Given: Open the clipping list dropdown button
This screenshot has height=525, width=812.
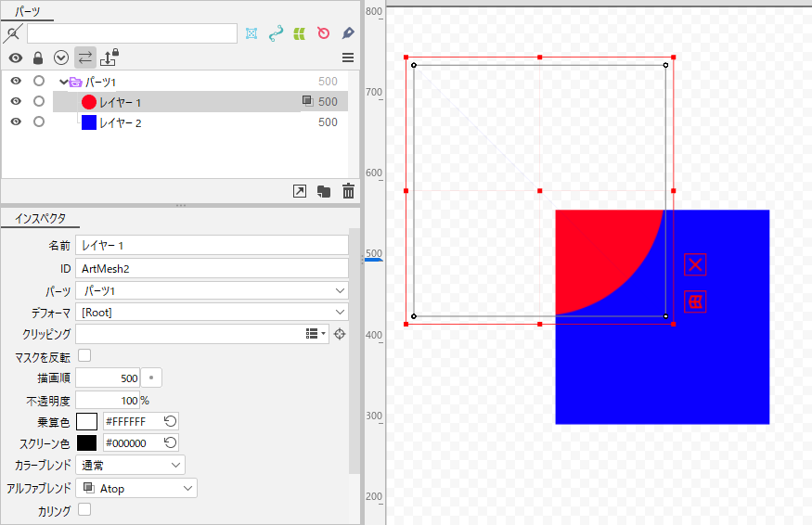Looking at the screenshot, I should (316, 334).
